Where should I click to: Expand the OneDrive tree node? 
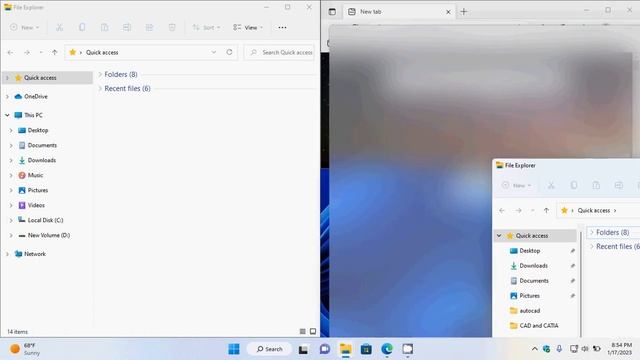click(x=7, y=97)
